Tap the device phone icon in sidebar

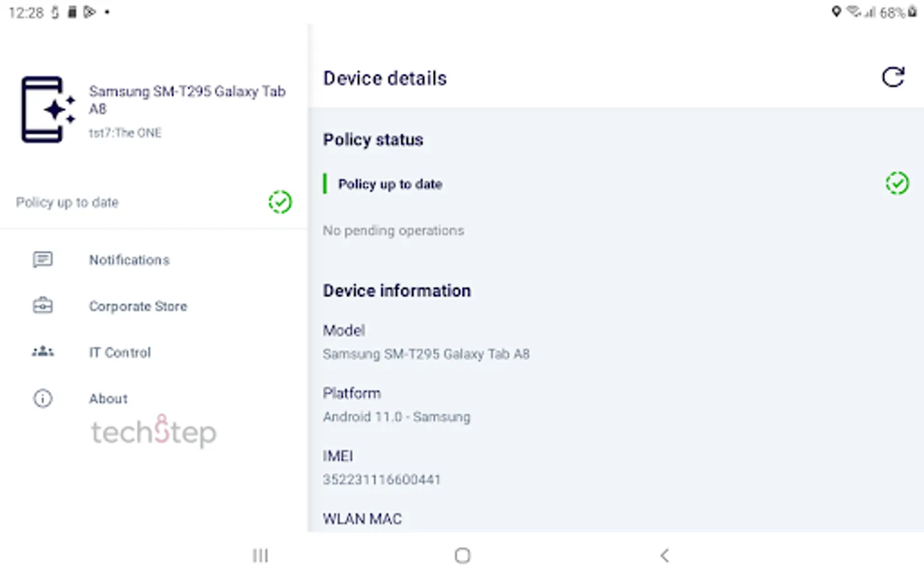48,109
